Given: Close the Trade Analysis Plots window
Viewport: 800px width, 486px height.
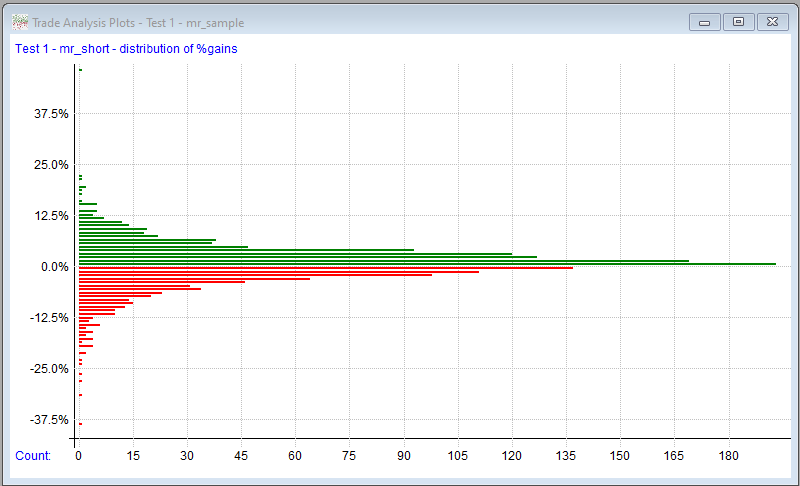Looking at the screenshot, I should (772, 21).
